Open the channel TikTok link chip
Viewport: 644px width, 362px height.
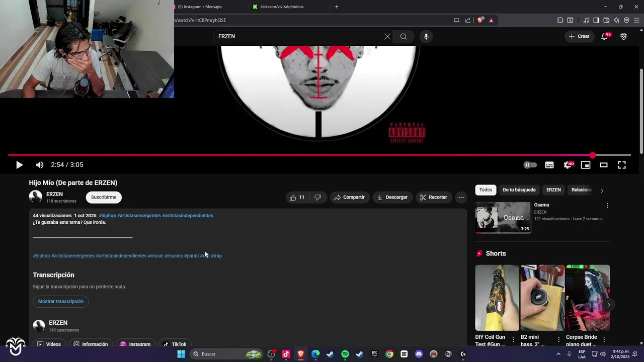(x=175, y=344)
